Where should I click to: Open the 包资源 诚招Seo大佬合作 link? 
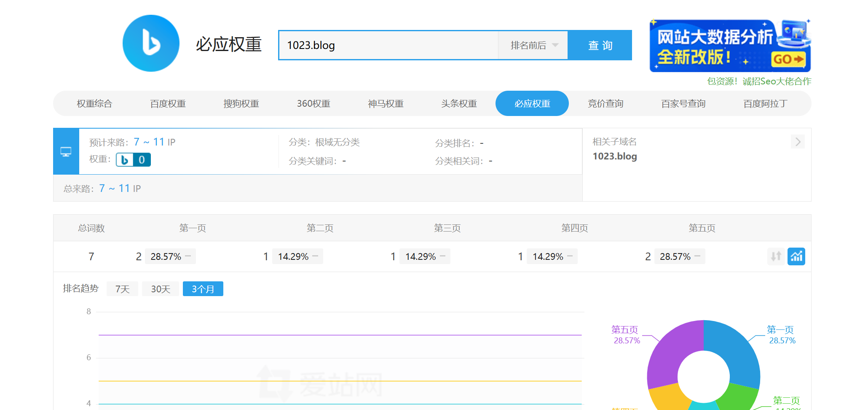point(759,81)
